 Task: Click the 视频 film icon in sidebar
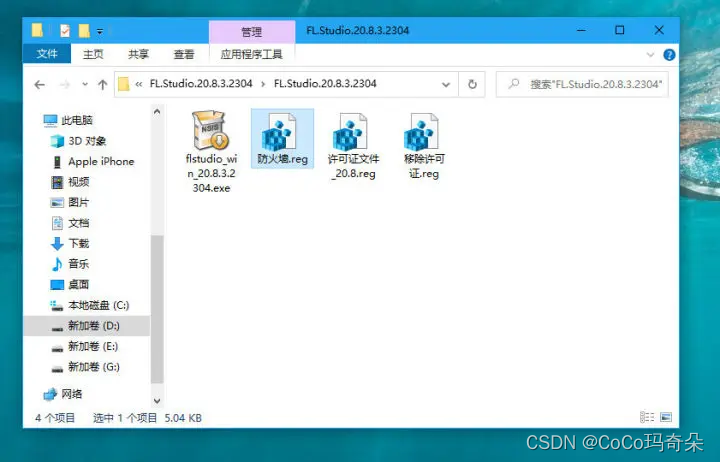(57, 182)
